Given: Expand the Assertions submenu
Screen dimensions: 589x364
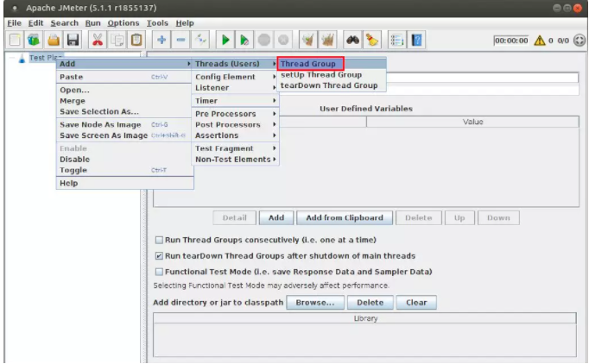Looking at the screenshot, I should pos(235,135).
